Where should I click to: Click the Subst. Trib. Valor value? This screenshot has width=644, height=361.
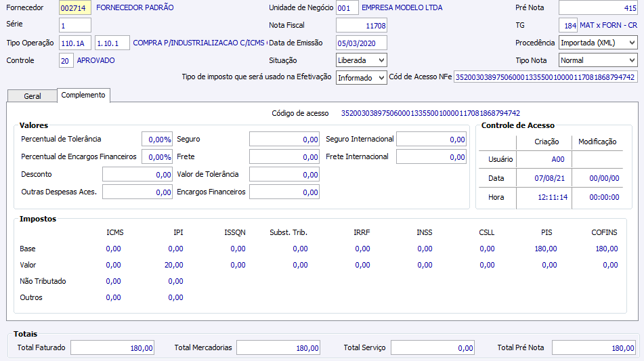point(300,265)
